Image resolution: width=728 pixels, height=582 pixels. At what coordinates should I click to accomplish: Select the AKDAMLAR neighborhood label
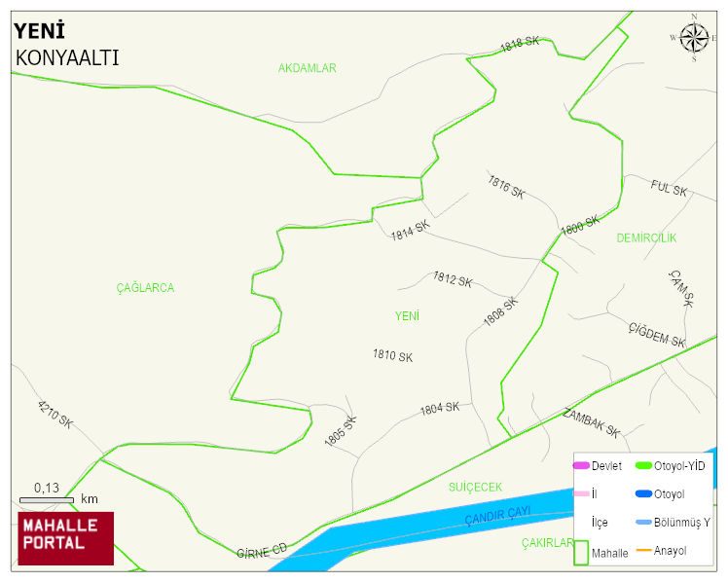(x=307, y=68)
